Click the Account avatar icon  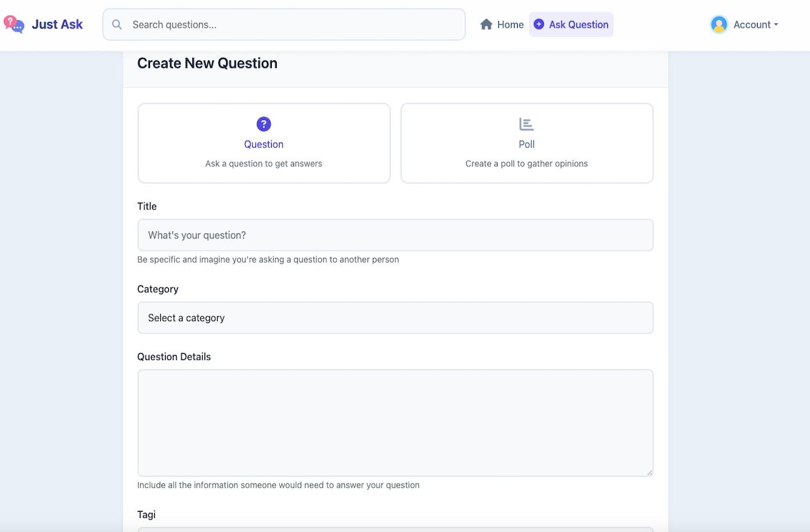[x=719, y=25]
